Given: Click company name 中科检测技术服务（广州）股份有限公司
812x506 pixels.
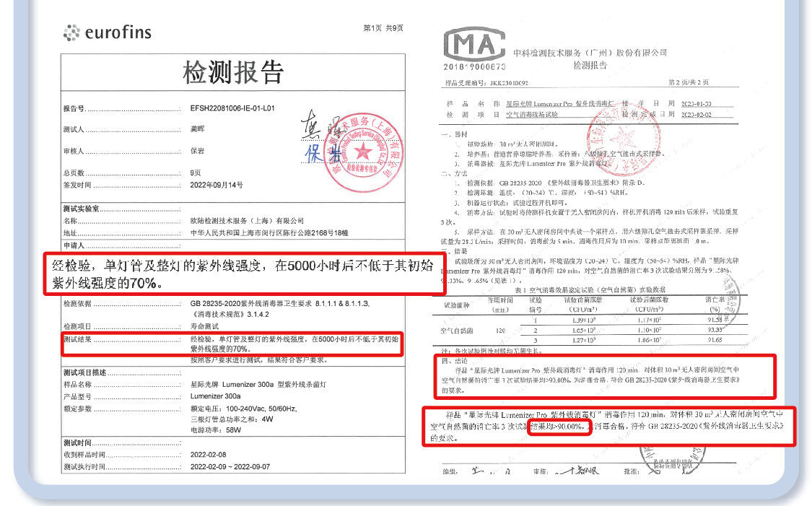Looking at the screenshot, I should [x=590, y=53].
